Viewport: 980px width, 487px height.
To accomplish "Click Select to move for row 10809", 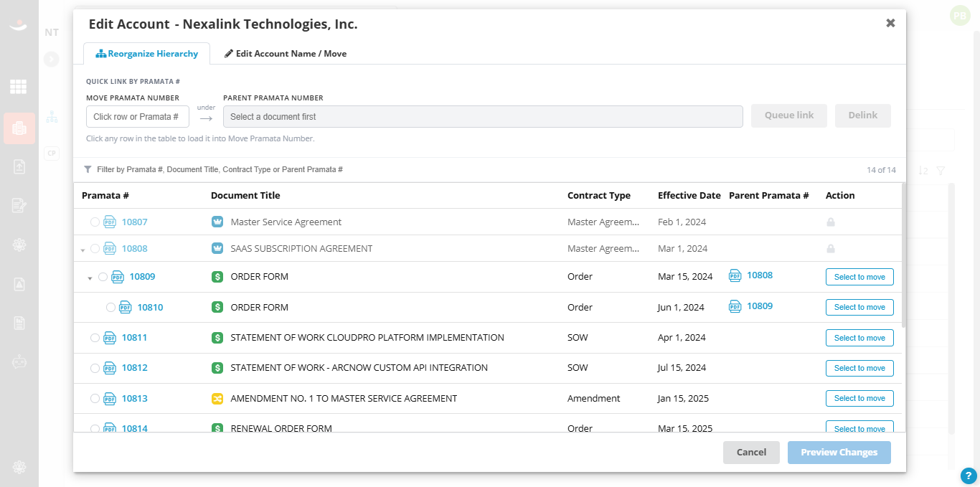I will click(x=859, y=277).
